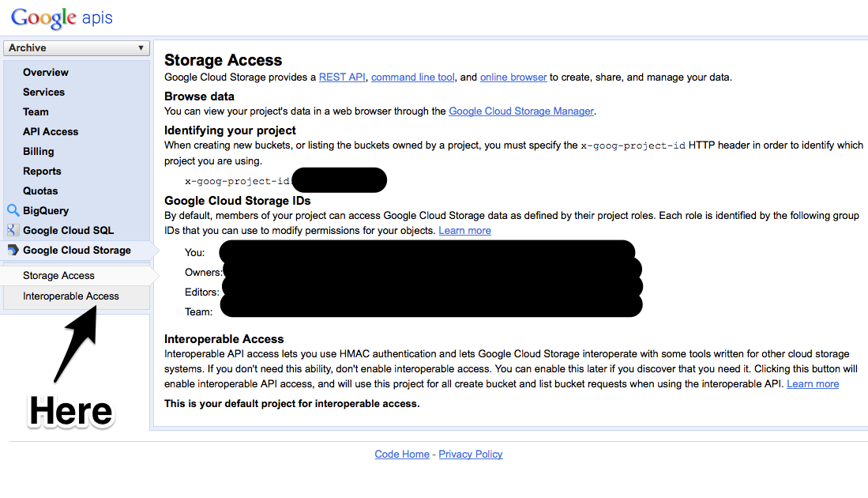This screenshot has width=868, height=498.
Task: Open Quotas in sidebar
Action: [39, 191]
